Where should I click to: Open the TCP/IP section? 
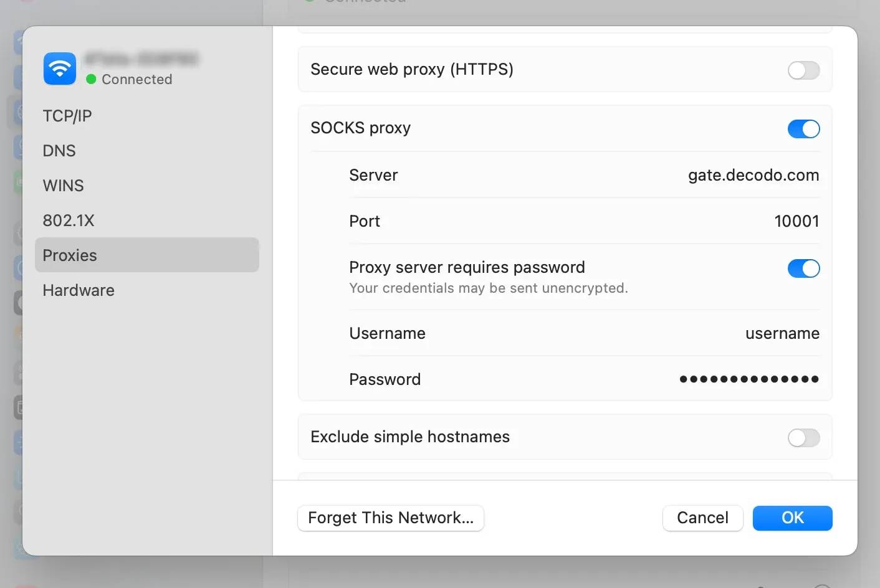pyautogui.click(x=67, y=116)
